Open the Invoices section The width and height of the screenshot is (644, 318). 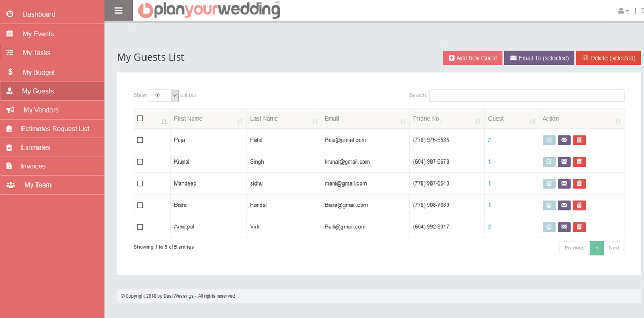point(52,166)
